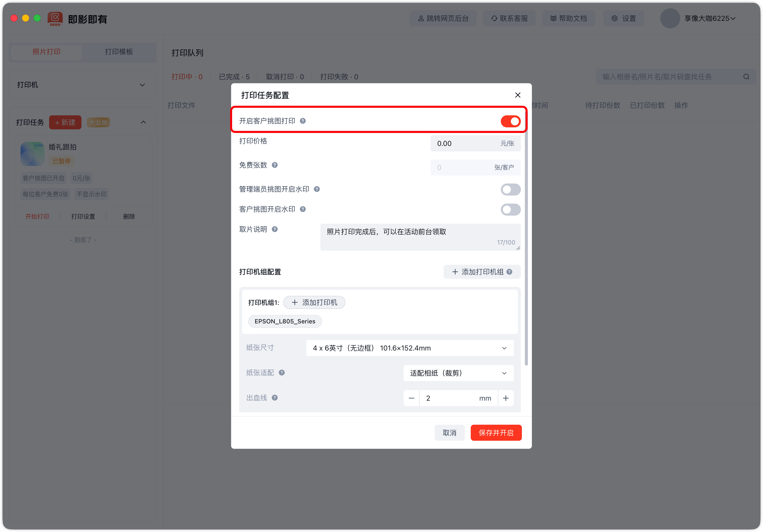Expand the 打印机 section chevron

[x=142, y=85]
